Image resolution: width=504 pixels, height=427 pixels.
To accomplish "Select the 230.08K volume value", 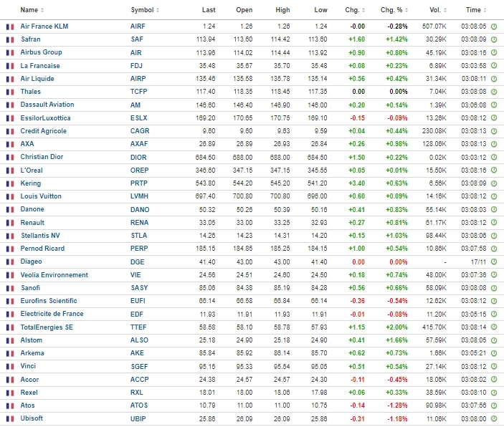I will click(x=434, y=131).
